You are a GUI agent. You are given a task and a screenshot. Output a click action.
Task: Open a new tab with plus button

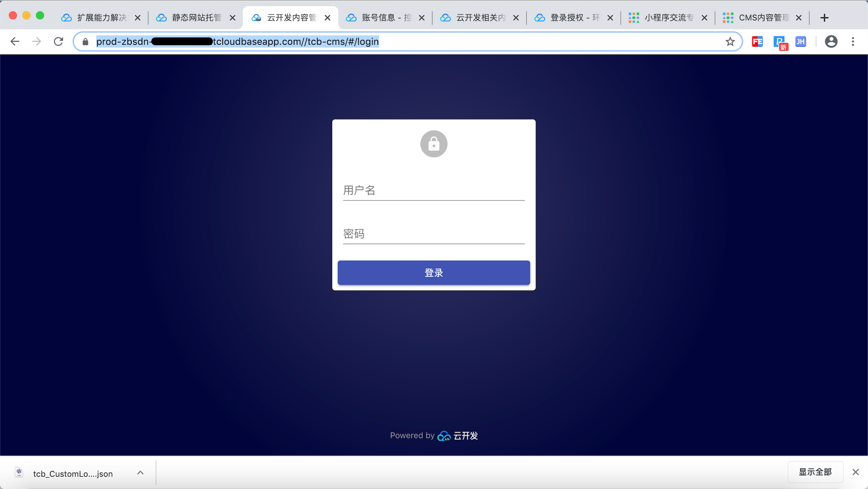point(824,18)
